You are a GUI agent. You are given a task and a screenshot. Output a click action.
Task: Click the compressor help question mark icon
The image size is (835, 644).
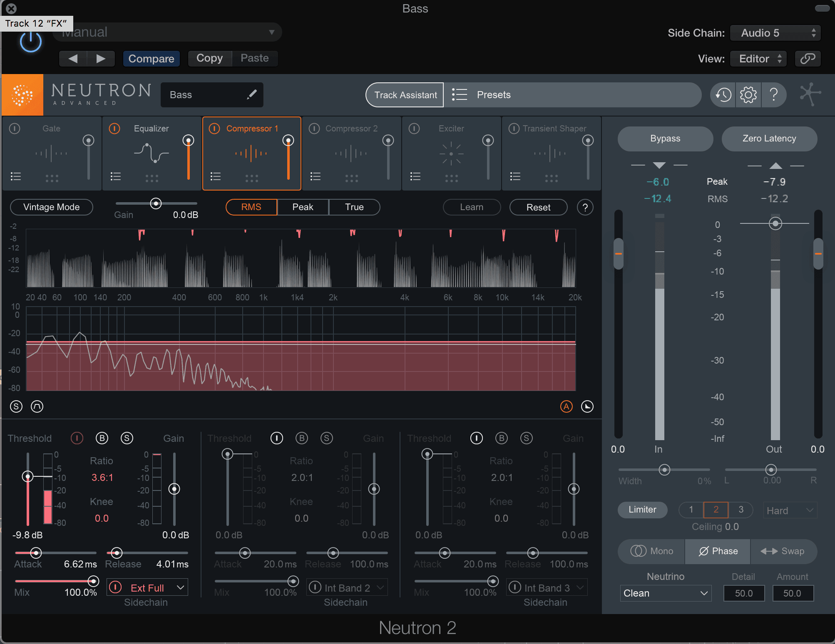coord(585,207)
